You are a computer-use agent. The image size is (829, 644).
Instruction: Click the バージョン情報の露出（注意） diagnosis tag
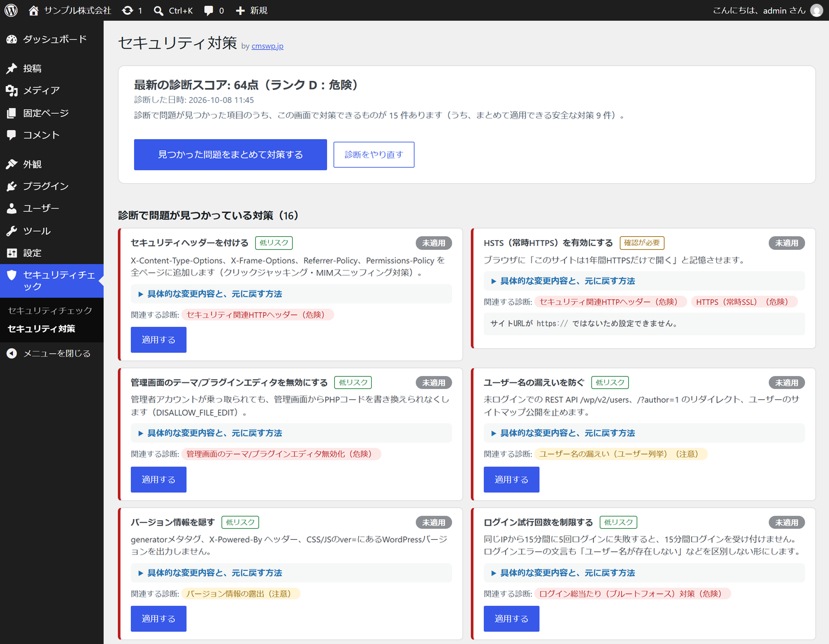tap(241, 594)
